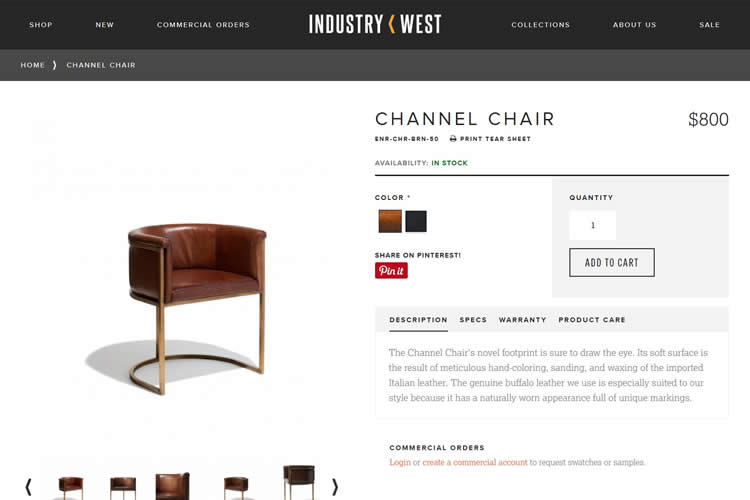750x500 pixels.
Task: Go to the New arrivals page
Action: (x=105, y=25)
